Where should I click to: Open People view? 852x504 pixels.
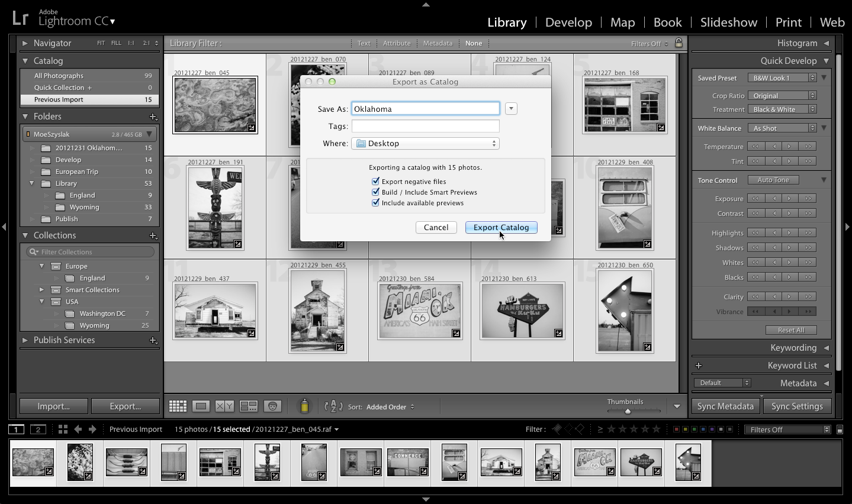pos(272,406)
